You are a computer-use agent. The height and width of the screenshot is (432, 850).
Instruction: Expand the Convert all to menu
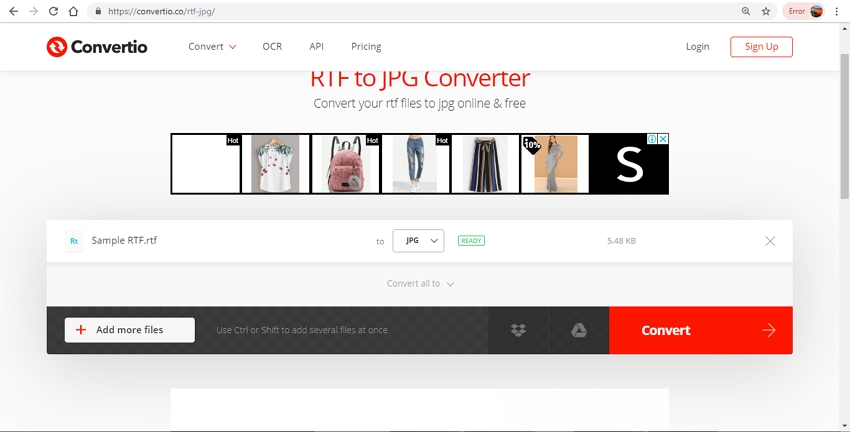[420, 284]
